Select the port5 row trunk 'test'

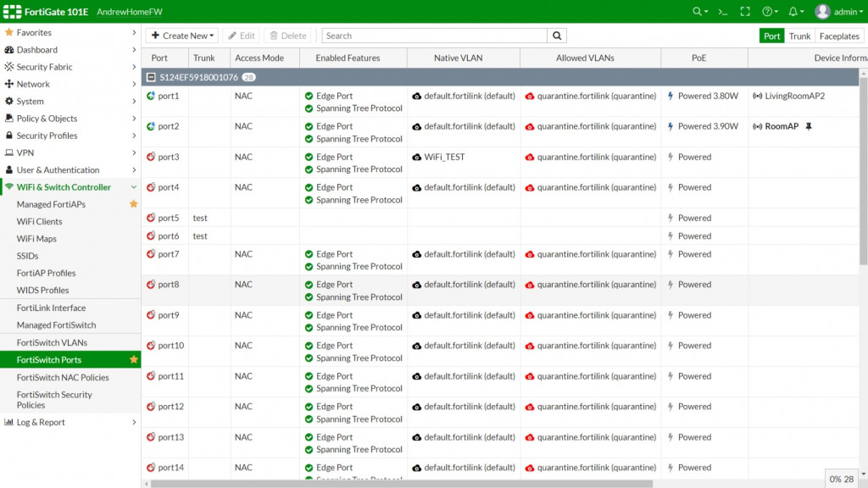[200, 218]
